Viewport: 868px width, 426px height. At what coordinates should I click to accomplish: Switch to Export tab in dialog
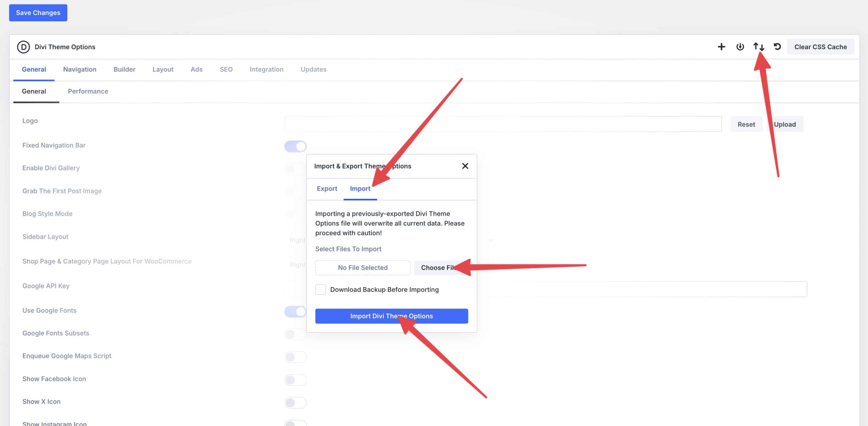tap(326, 189)
